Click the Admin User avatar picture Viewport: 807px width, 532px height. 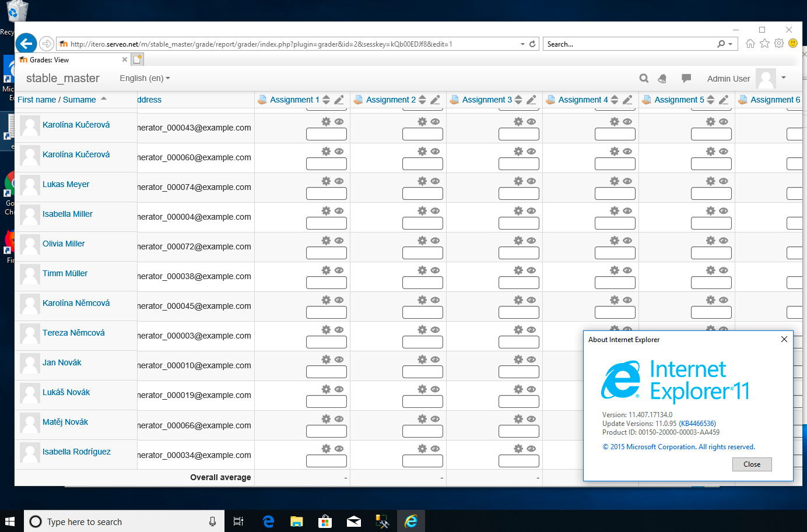(x=766, y=78)
